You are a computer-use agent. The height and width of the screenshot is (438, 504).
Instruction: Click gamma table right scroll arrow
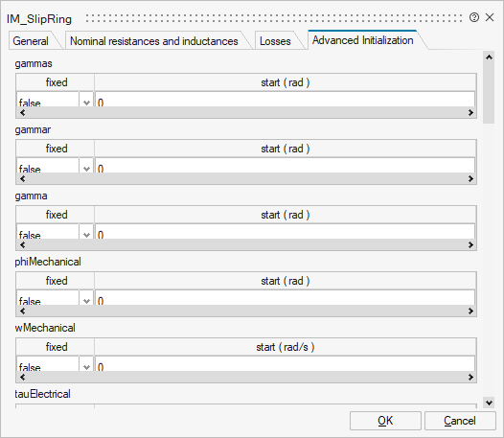coord(470,244)
